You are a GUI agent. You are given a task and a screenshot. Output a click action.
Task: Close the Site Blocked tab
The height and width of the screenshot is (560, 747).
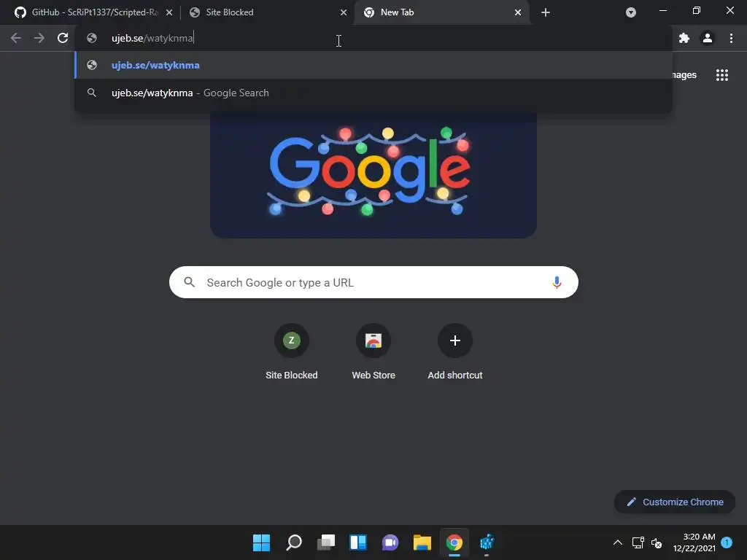pyautogui.click(x=344, y=12)
